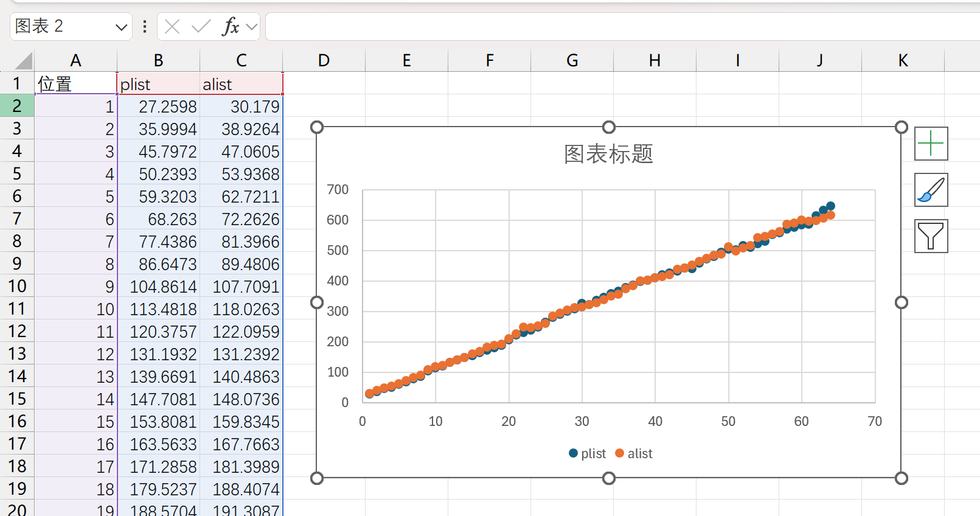Image resolution: width=980 pixels, height=516 pixels.
Task: Click the alist legend entry
Action: coord(634,453)
